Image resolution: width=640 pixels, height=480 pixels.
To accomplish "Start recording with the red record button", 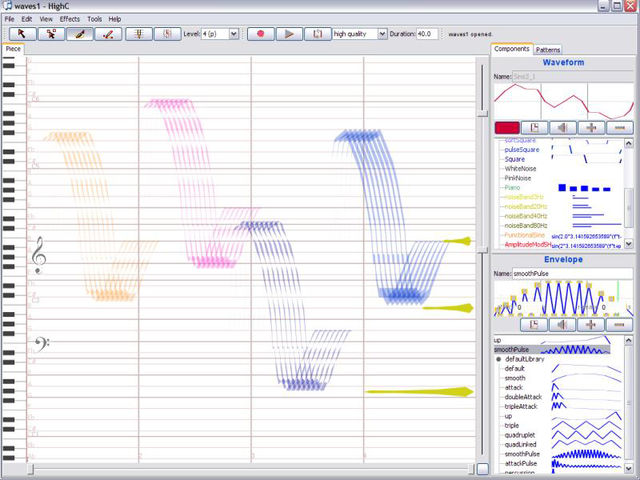I will pos(260,34).
